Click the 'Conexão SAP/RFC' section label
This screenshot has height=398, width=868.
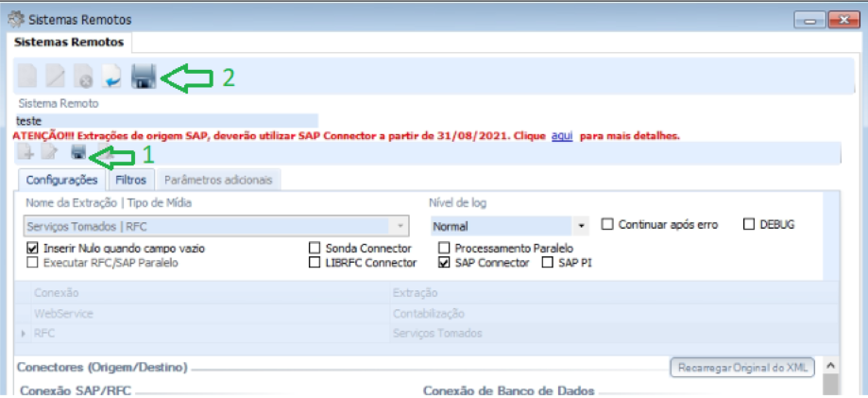point(76,390)
